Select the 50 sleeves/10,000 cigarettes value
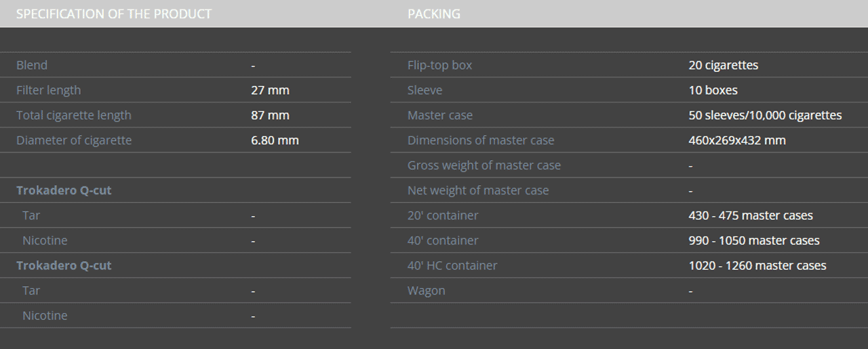Screen dimensions: 868x349 [x=765, y=115]
